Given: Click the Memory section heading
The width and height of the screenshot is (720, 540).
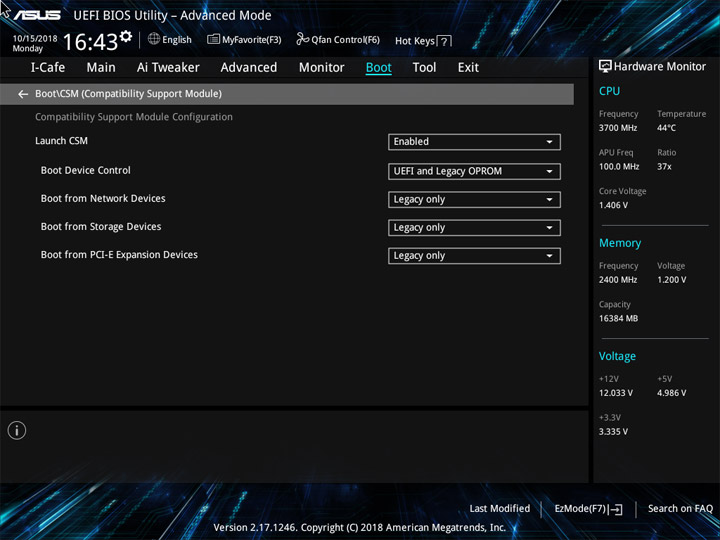Looking at the screenshot, I should 620,243.
